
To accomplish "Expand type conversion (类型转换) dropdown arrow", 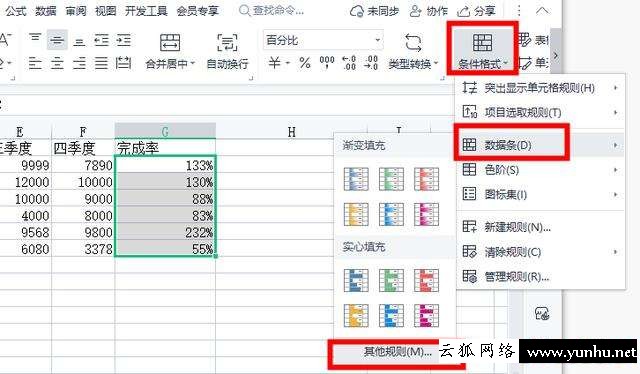I will tap(436, 63).
